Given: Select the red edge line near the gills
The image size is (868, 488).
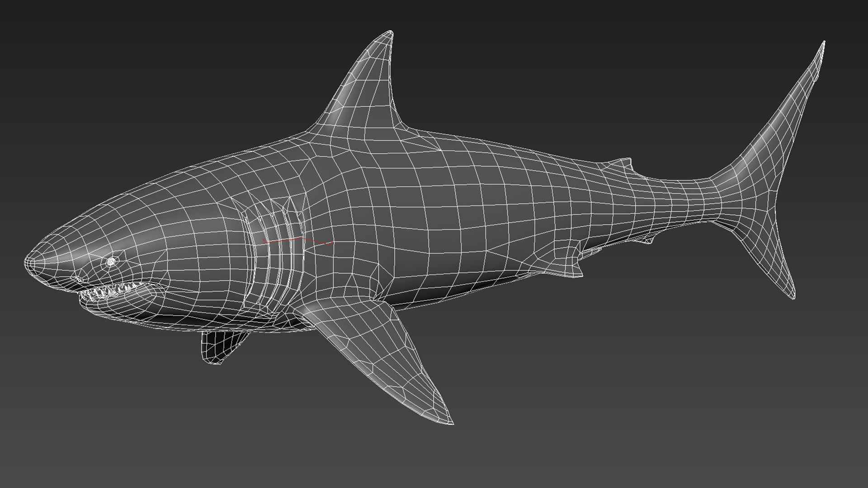Looking at the screenshot, I should click(298, 241).
